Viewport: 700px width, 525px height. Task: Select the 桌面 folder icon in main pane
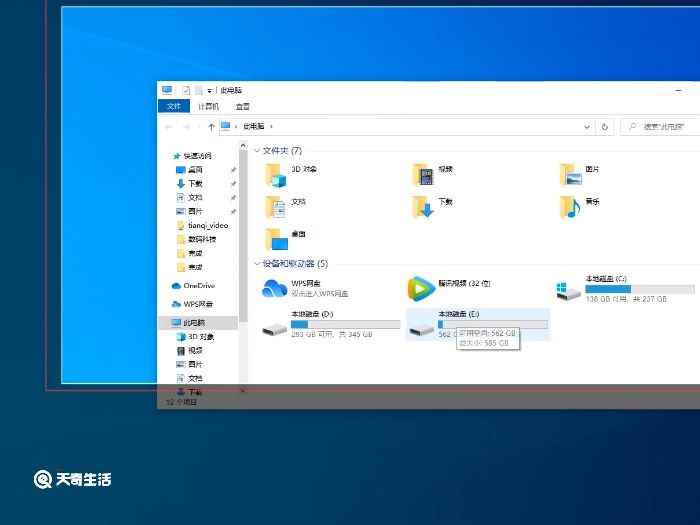(x=276, y=239)
